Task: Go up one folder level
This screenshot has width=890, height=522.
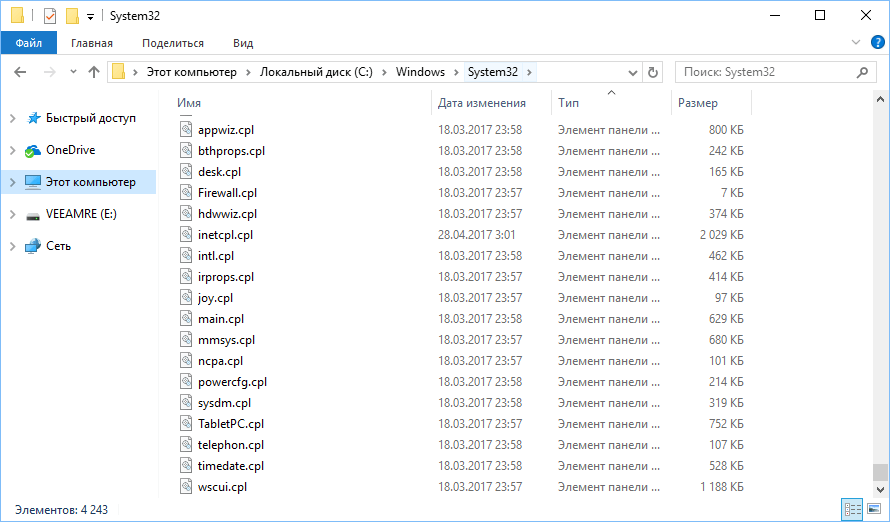Action: [x=94, y=72]
